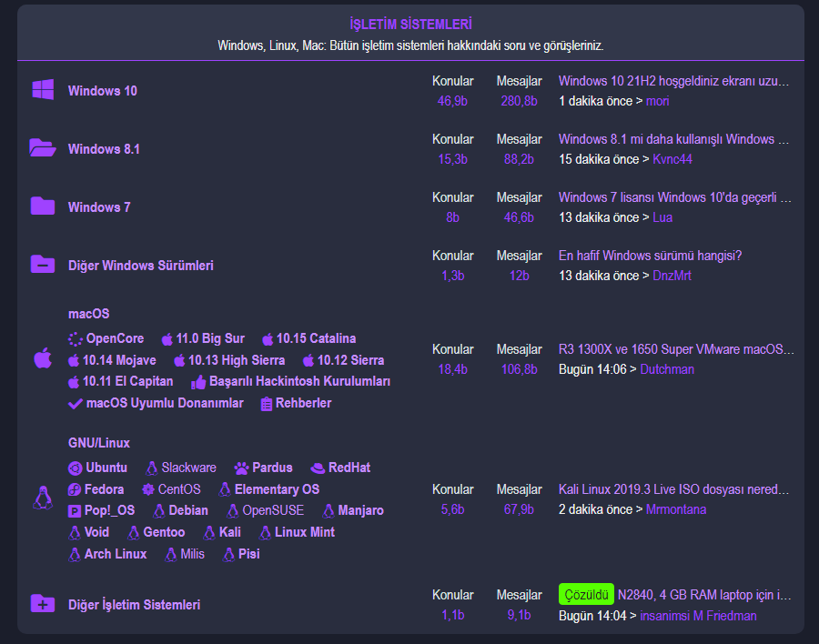This screenshot has width=819, height=644.
Task: Open the Kali subforum
Action: 230,532
